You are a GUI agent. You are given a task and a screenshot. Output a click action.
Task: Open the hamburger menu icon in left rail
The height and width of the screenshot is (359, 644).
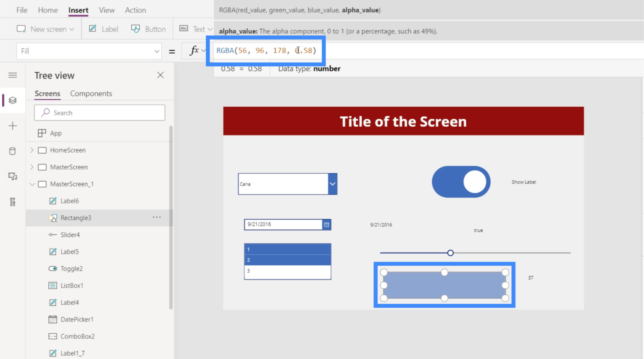[13, 75]
